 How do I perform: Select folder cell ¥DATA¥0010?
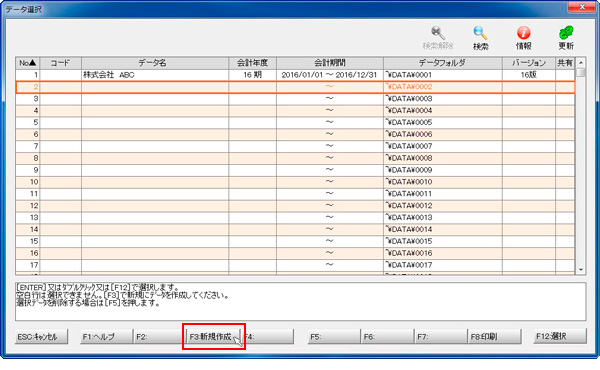coord(443,182)
